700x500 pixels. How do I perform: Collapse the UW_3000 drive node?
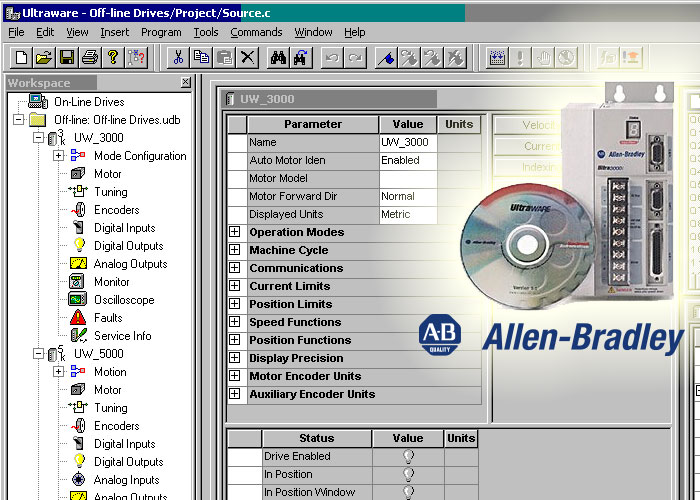point(38,138)
